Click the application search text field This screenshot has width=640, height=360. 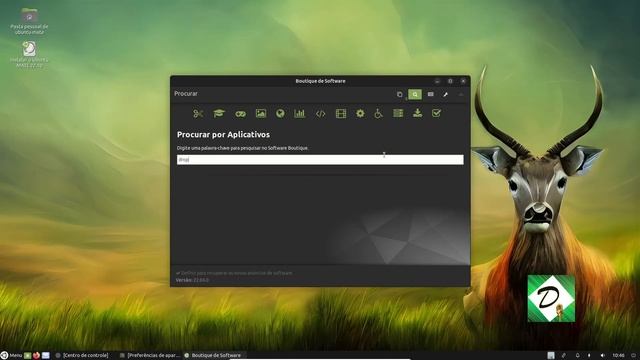320,160
